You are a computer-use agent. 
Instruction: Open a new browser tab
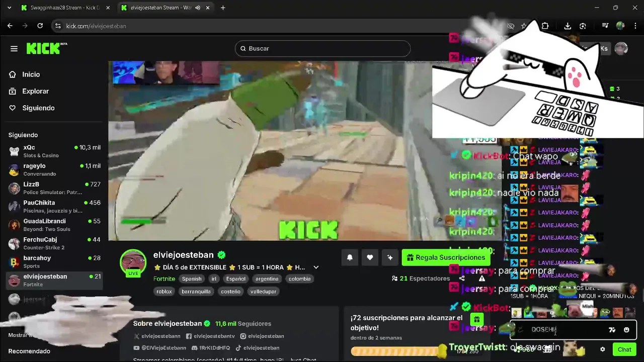(x=223, y=8)
